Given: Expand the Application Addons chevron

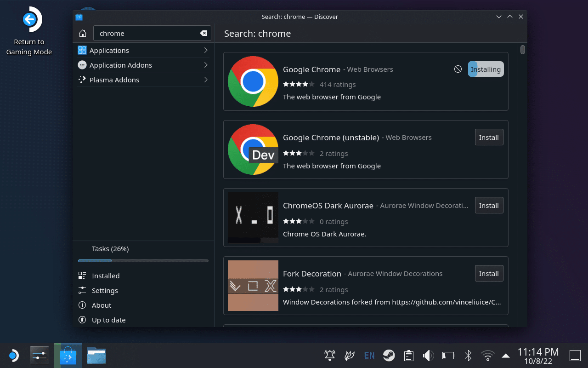Looking at the screenshot, I should coord(205,65).
